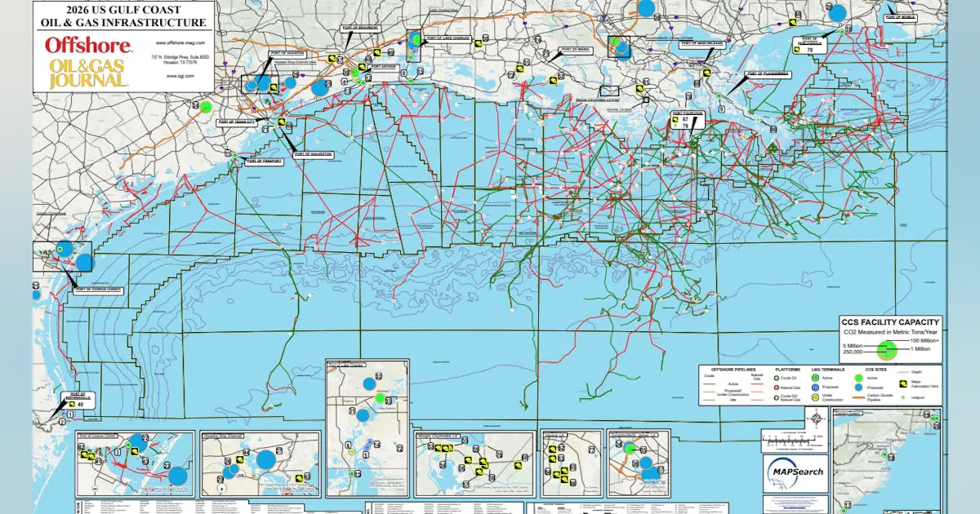Select the Port of Iberia label
This screenshot has width=980, height=514.
576,49
